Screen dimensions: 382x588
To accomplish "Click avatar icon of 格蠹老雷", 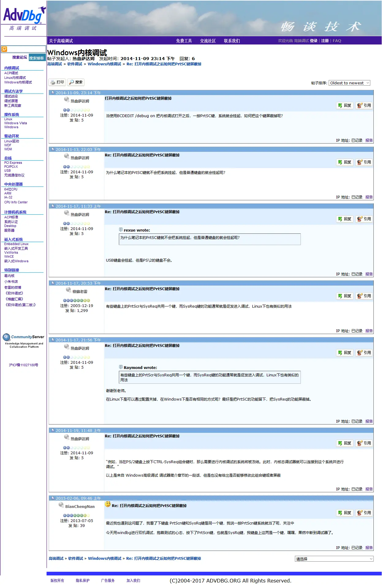I will [x=68, y=290].
